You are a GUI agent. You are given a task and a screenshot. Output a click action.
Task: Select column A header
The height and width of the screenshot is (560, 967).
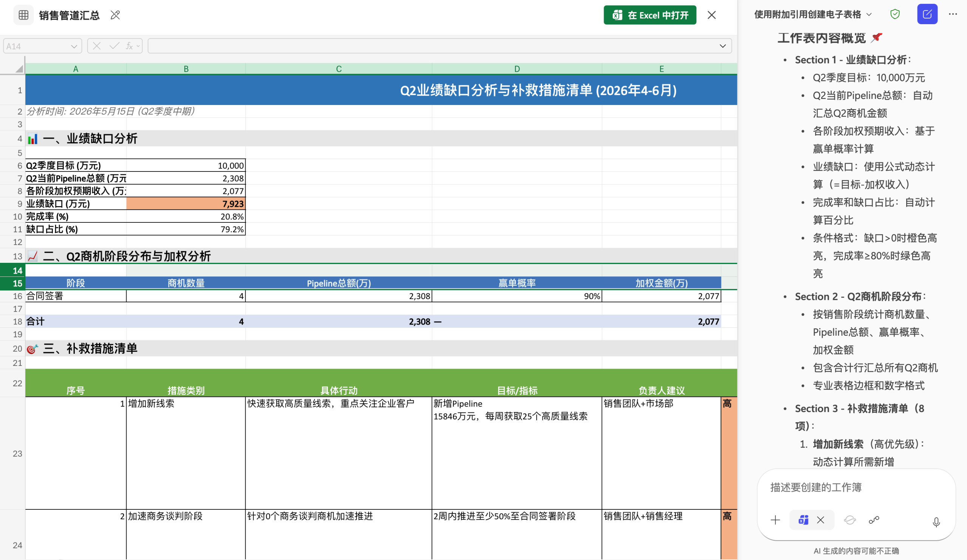pyautogui.click(x=76, y=69)
